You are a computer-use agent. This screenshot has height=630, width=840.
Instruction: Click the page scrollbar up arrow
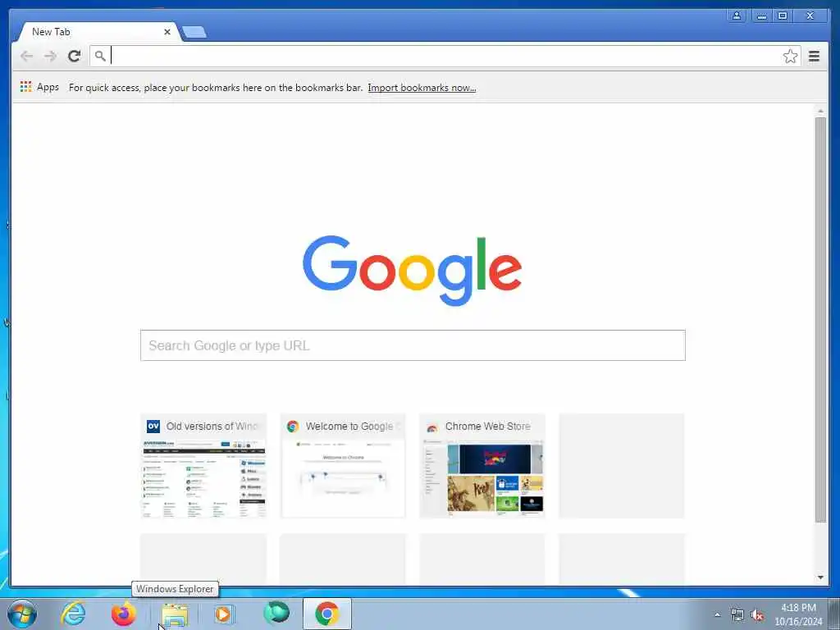tap(820, 111)
